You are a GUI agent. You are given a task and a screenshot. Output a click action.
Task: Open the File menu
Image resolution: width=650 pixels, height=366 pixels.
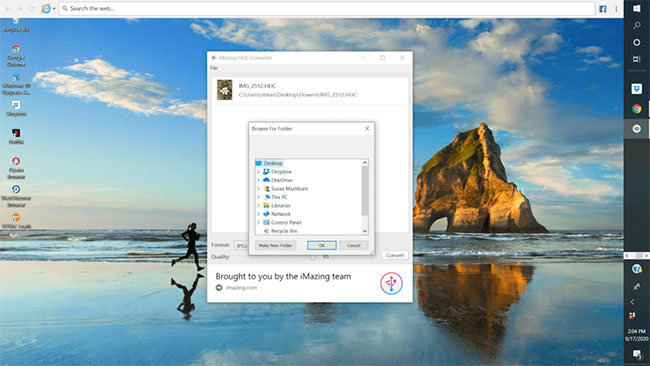(214, 68)
